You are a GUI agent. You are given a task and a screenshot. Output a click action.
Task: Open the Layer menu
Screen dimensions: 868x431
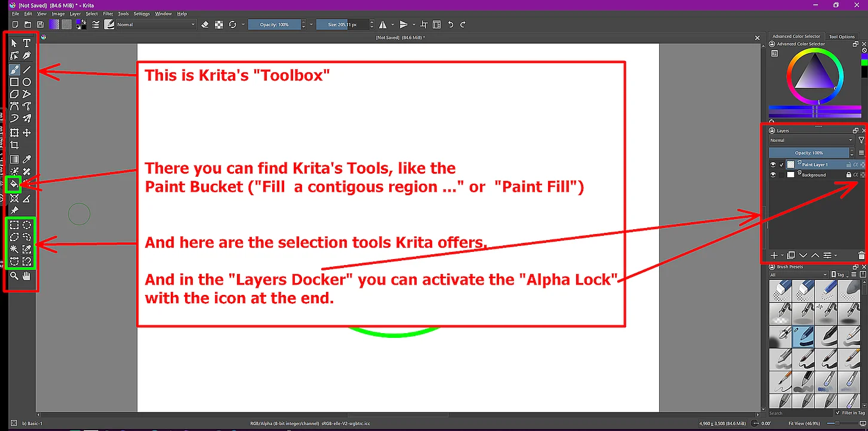[x=75, y=14]
